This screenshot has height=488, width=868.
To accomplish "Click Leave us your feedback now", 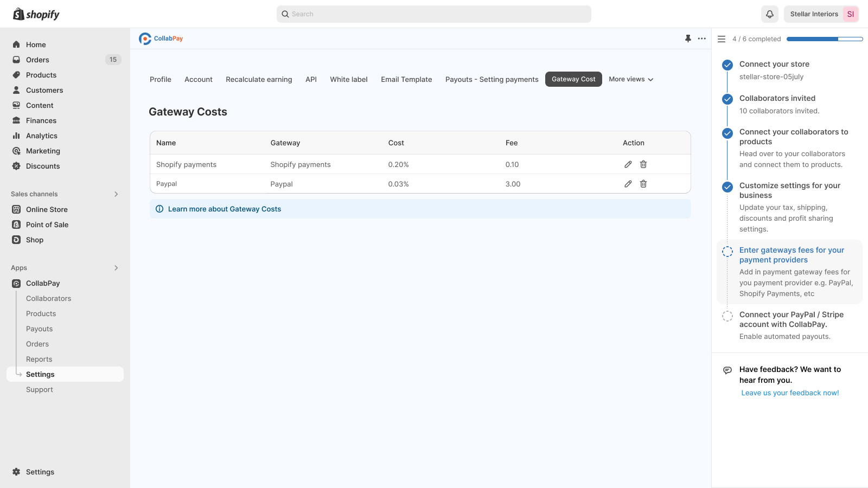I will 790,393.
